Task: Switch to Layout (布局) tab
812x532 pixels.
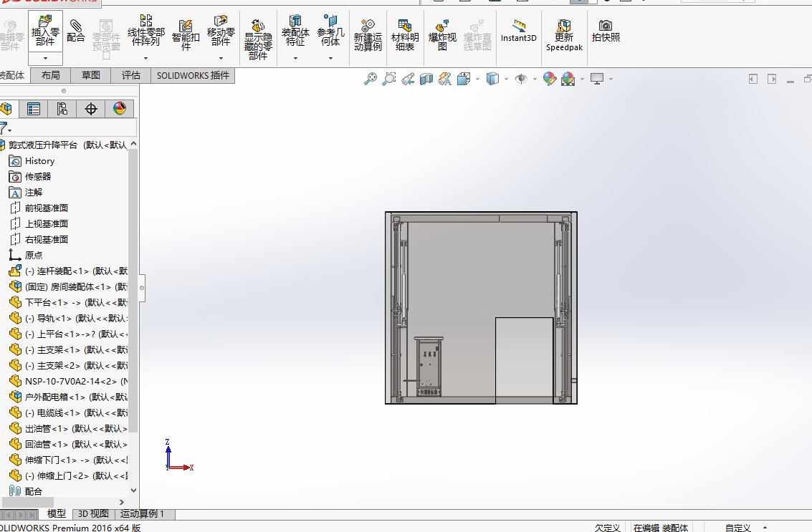Action: pyautogui.click(x=50, y=76)
